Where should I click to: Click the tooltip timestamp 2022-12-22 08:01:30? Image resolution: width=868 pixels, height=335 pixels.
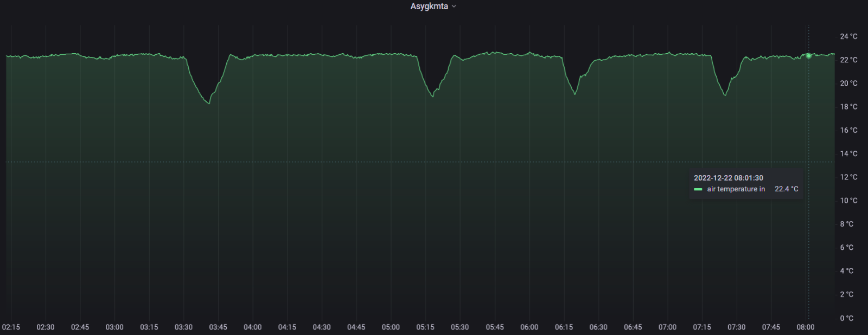pos(729,178)
